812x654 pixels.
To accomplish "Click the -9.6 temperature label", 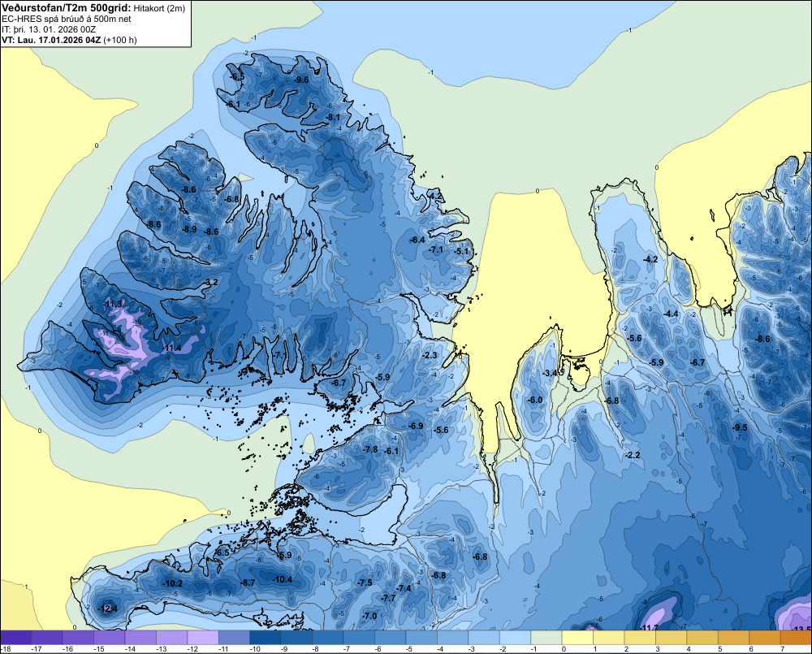I will 301,80.
